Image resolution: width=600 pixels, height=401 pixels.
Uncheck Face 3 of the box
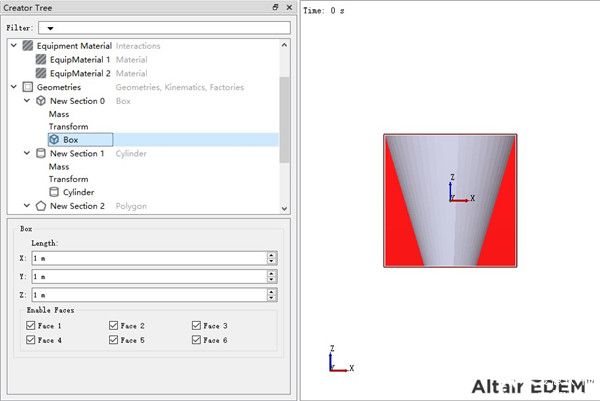pos(197,326)
